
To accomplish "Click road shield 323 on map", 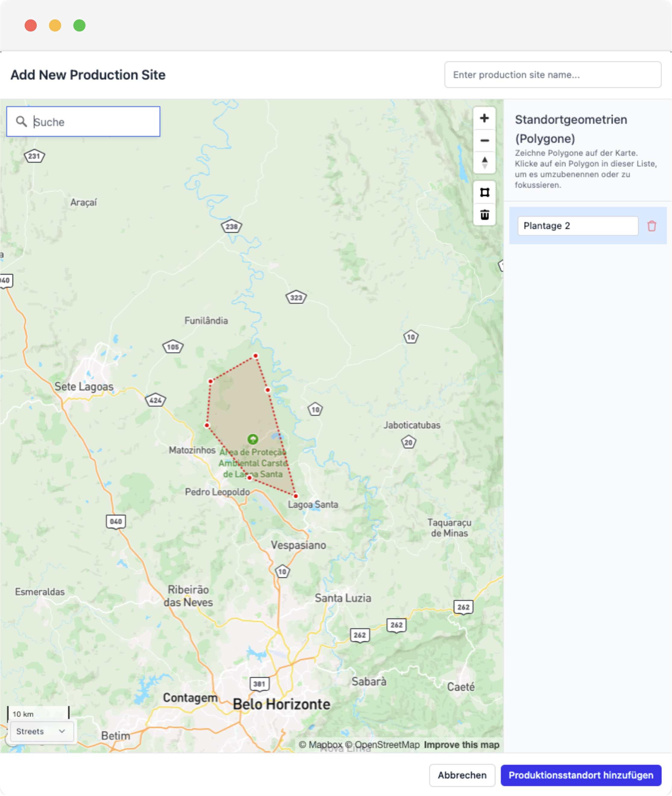I will [x=296, y=297].
